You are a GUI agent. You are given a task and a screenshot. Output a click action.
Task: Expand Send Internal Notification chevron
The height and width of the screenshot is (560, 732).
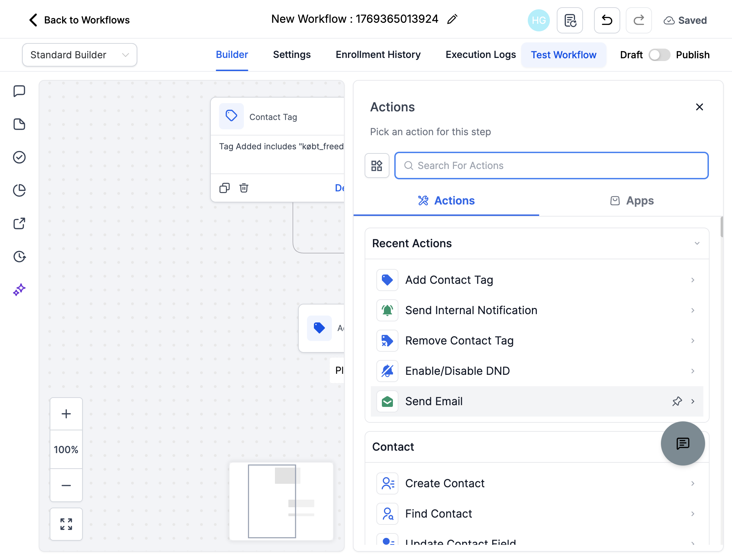coord(693,310)
